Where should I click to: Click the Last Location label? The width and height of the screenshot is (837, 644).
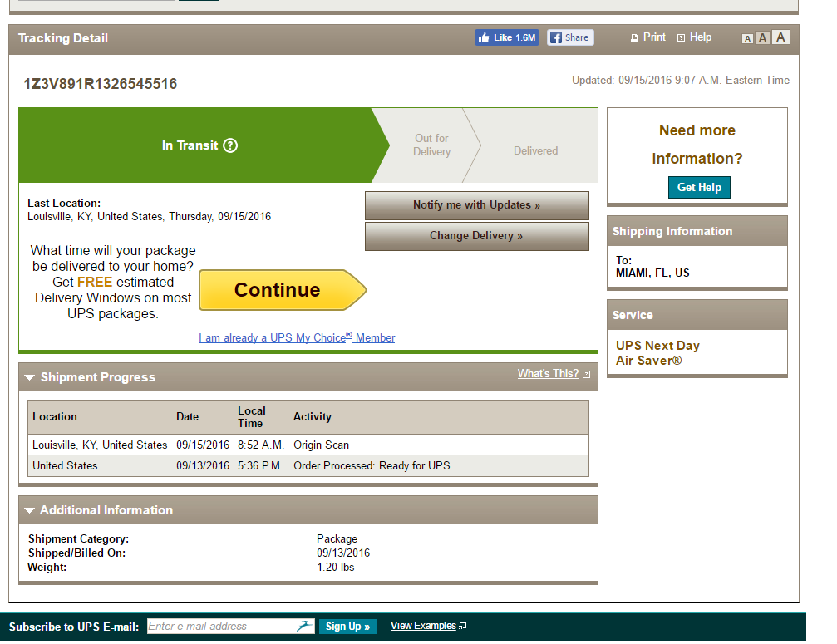[64, 204]
